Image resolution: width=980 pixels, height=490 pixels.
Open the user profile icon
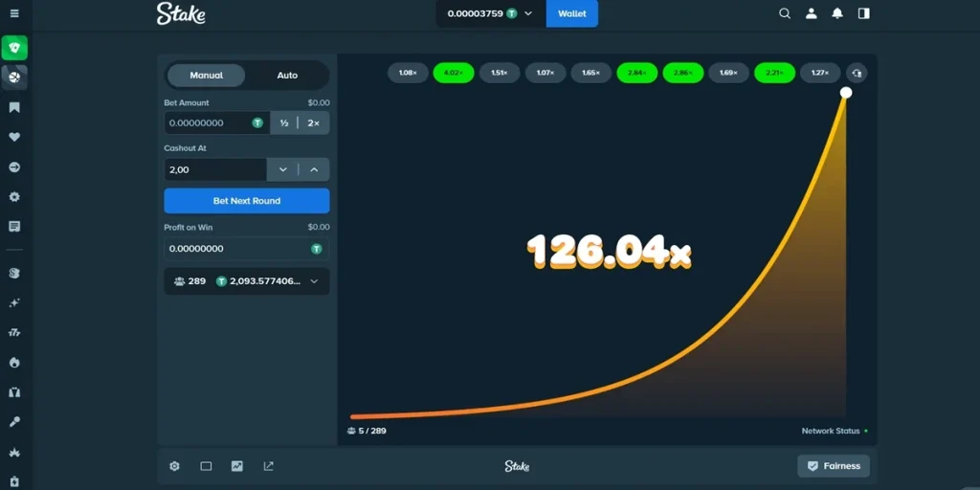tap(812, 13)
